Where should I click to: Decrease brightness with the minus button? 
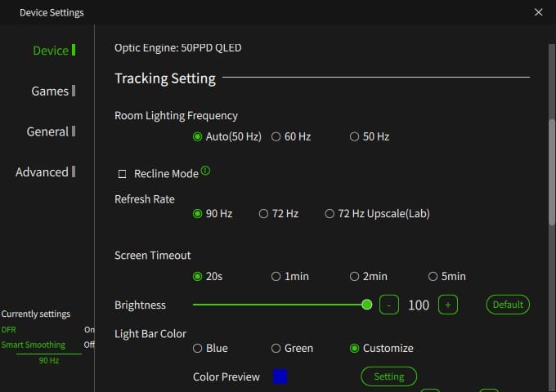tap(389, 305)
